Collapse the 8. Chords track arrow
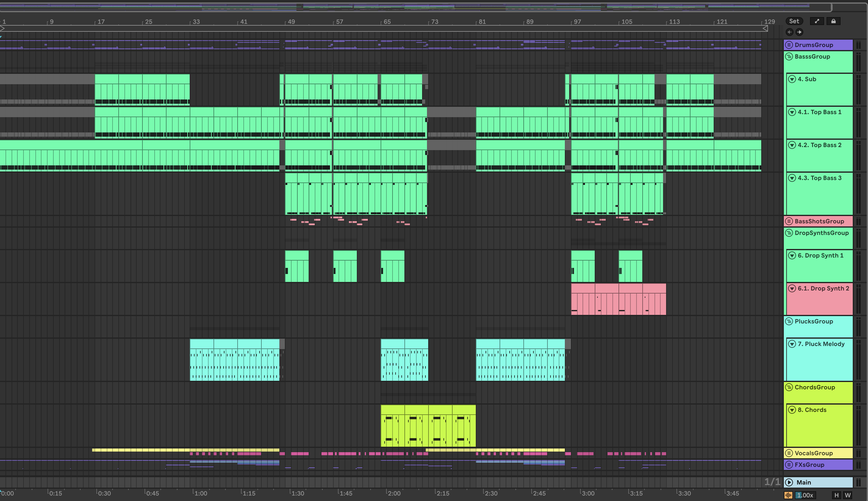The height and width of the screenshot is (501, 868). (792, 410)
